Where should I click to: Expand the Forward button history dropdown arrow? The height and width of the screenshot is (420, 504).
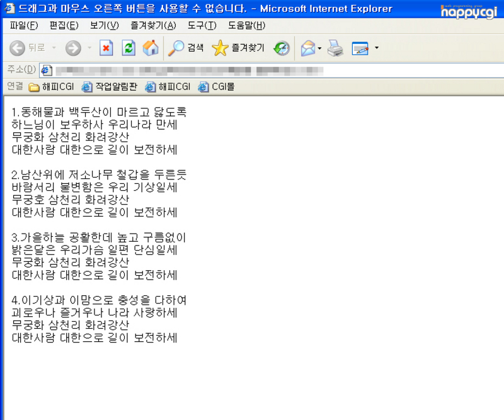click(x=89, y=48)
